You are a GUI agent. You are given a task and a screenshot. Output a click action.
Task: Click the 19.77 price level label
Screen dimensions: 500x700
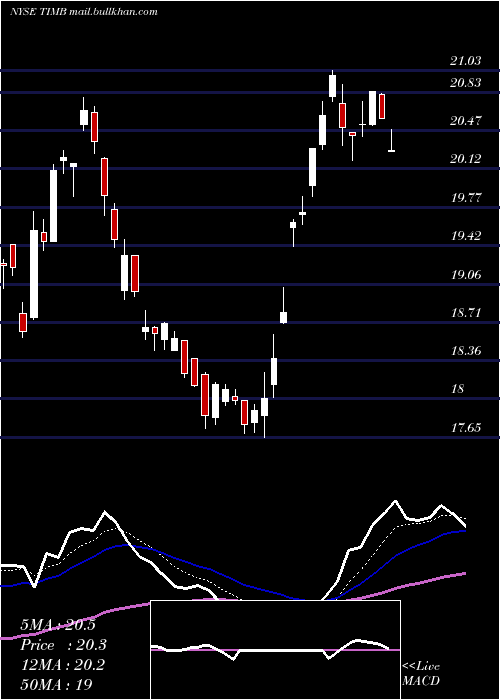click(466, 198)
